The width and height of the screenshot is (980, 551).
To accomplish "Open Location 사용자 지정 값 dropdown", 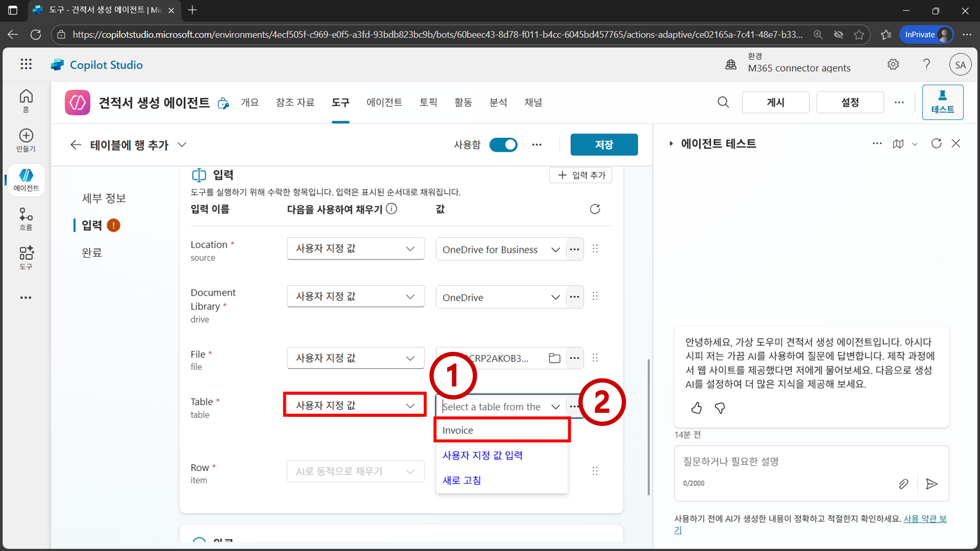I will click(355, 249).
